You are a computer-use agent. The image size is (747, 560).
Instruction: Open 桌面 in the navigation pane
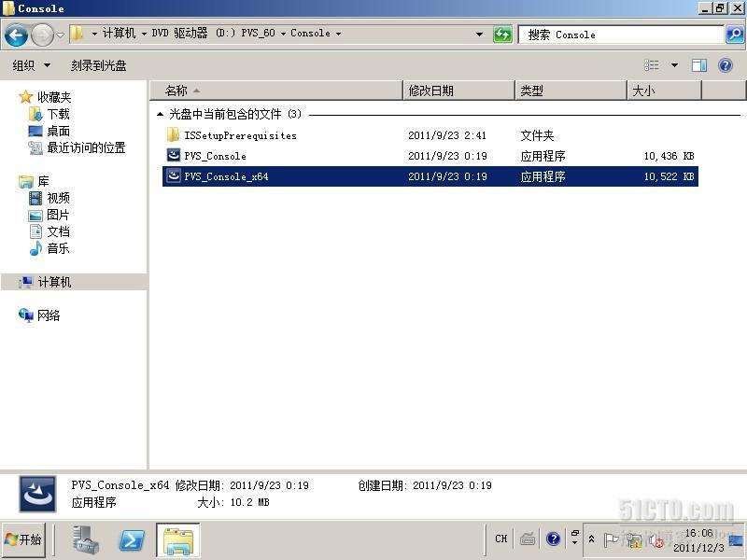pos(58,131)
